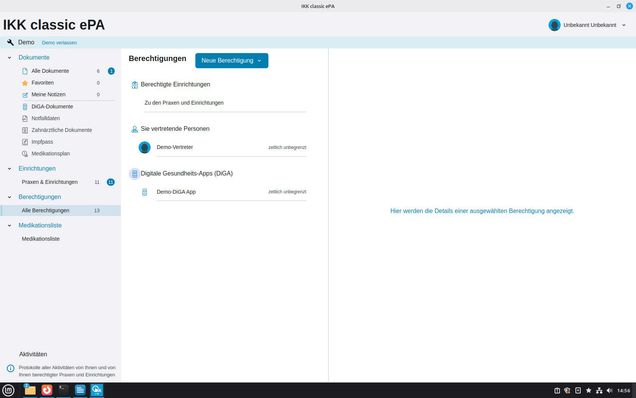Collapse the Berechtigungen section chevron
Viewport: 636px width, 398px height.
tap(9, 197)
